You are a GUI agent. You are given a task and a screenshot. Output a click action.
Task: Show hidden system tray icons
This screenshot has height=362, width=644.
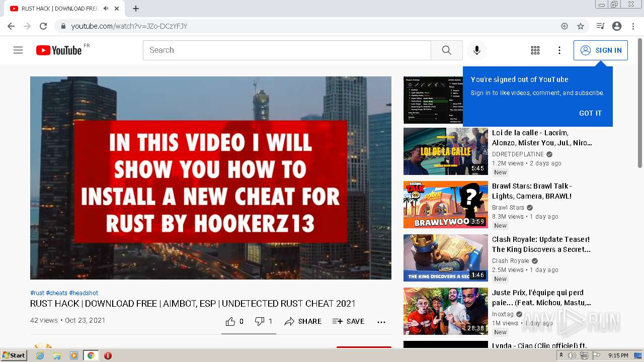coord(561,355)
